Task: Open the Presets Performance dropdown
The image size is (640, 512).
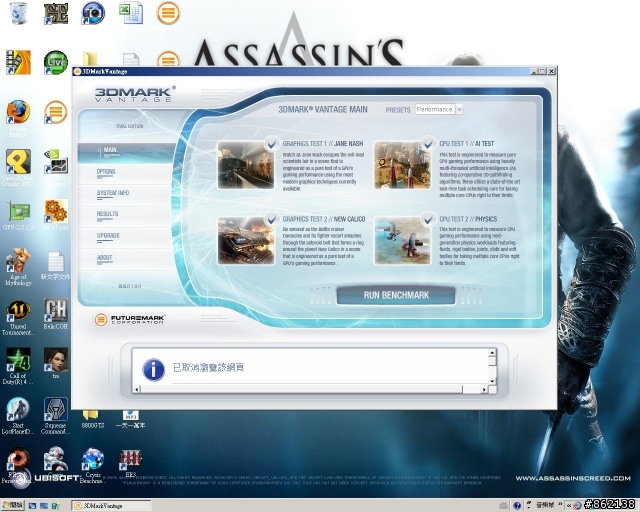Action: coord(439,109)
